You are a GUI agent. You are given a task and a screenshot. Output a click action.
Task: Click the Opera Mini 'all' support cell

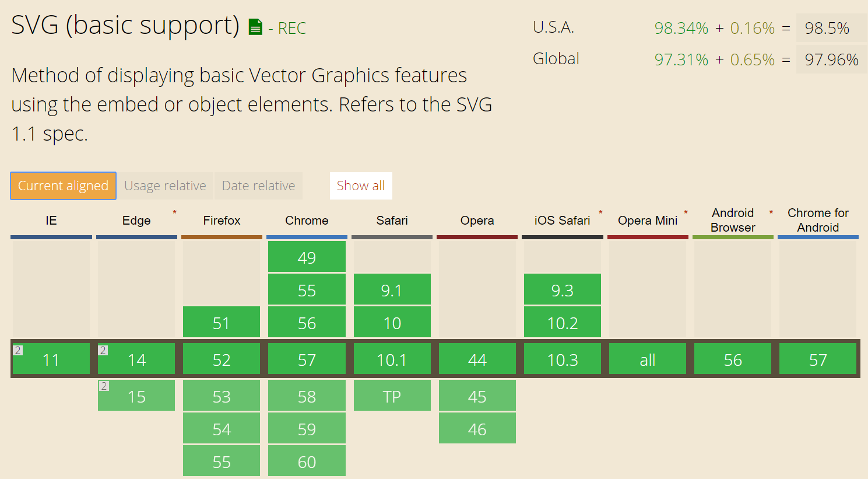648,359
